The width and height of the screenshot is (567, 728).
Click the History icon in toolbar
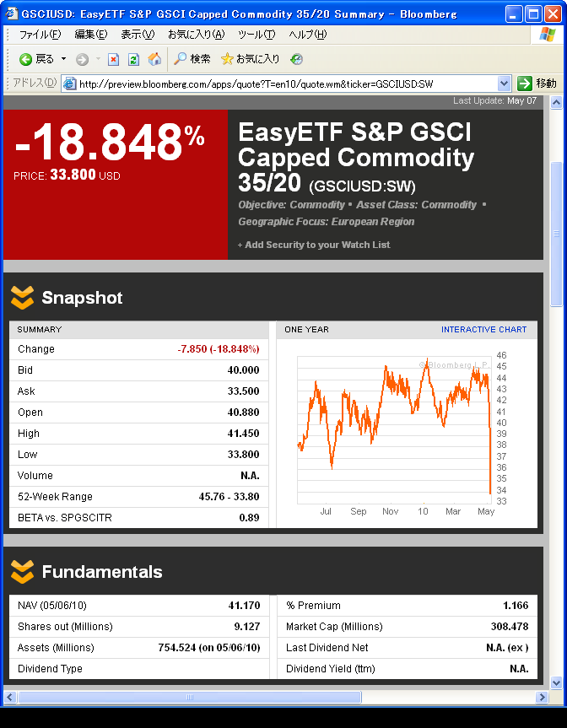tap(296, 59)
